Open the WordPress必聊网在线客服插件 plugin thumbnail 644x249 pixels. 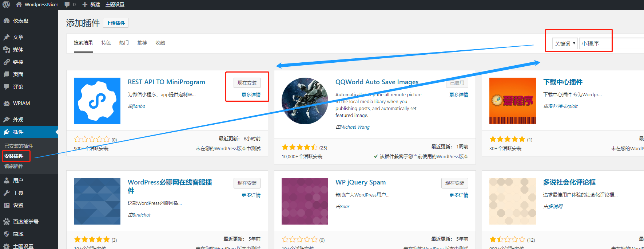tap(97, 201)
